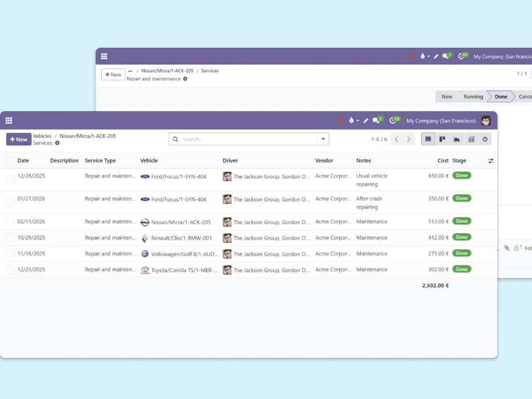
Task: Switch to Pivot table view
Action: (471, 139)
